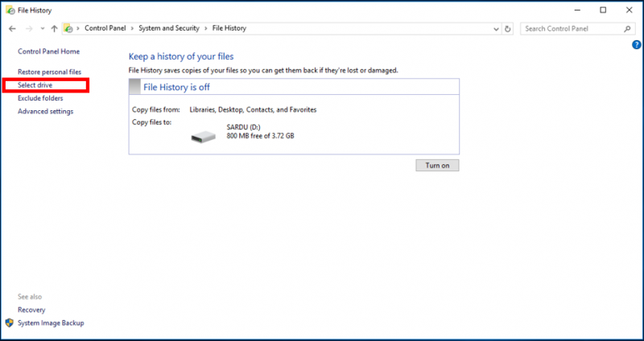Open the Recovery link

[31, 310]
